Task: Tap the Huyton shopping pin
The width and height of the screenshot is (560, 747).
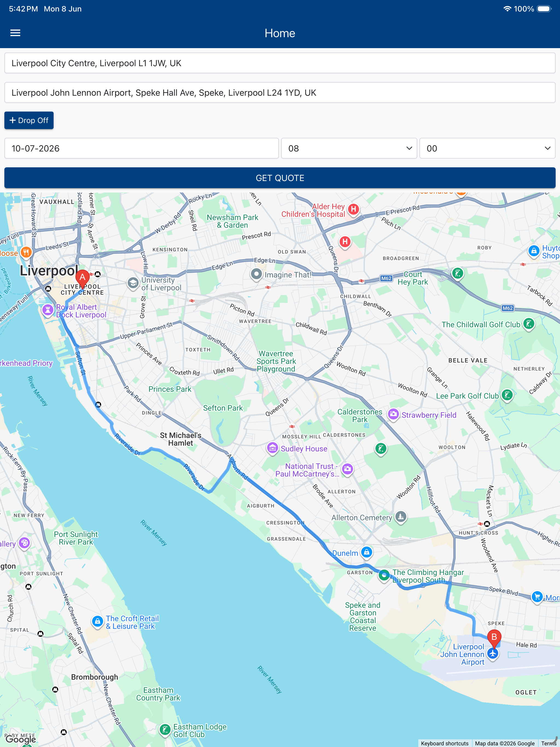Action: coord(534,251)
